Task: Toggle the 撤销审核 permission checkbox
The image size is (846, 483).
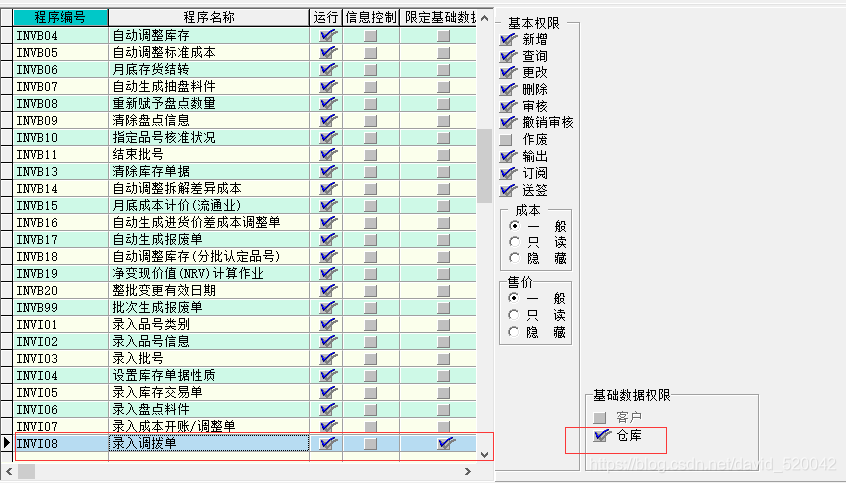Action: [507, 123]
